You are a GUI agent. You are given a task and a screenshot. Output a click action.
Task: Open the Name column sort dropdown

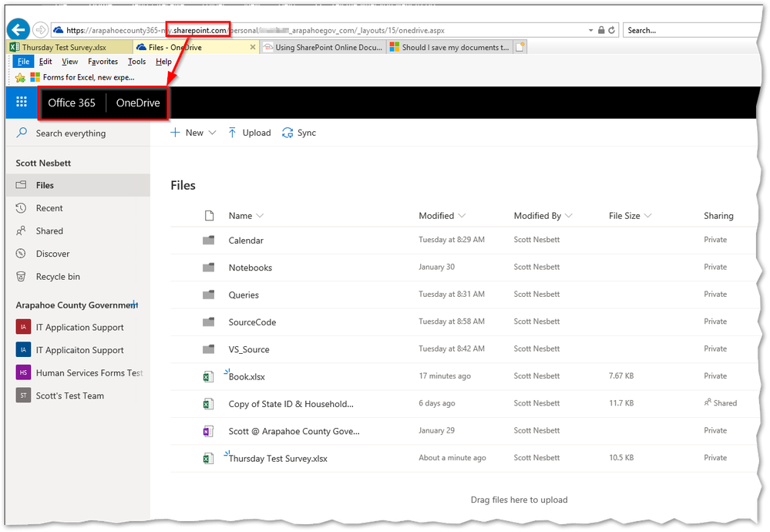(x=260, y=216)
